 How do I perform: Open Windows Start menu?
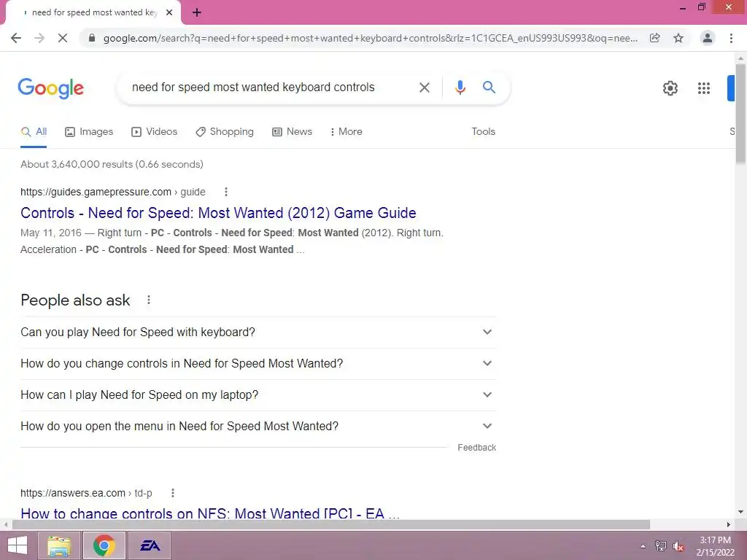[18, 545]
